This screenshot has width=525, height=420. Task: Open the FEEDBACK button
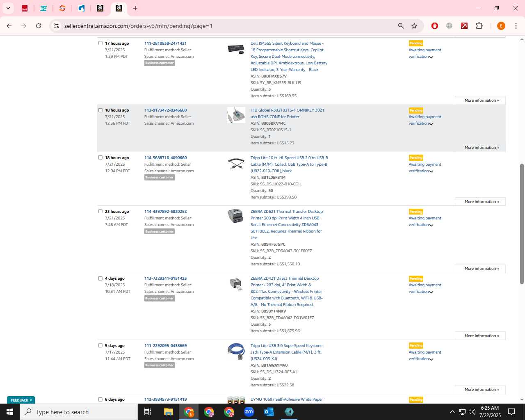pos(19,400)
